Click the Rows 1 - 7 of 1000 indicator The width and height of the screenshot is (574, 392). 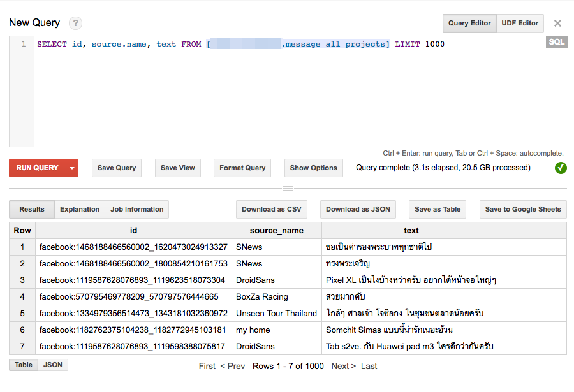pos(288,366)
